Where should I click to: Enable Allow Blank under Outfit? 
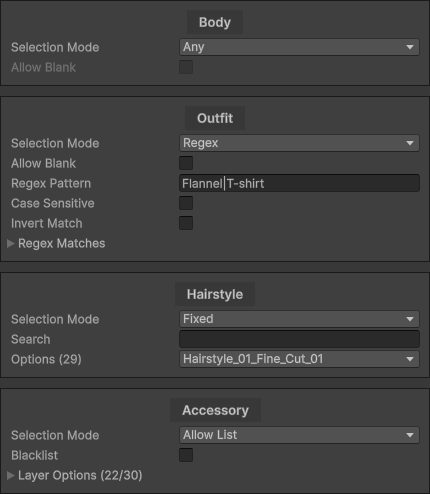186,163
